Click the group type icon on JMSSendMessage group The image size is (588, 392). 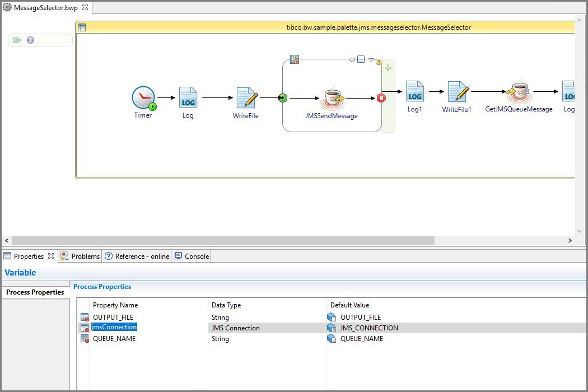[x=295, y=59]
